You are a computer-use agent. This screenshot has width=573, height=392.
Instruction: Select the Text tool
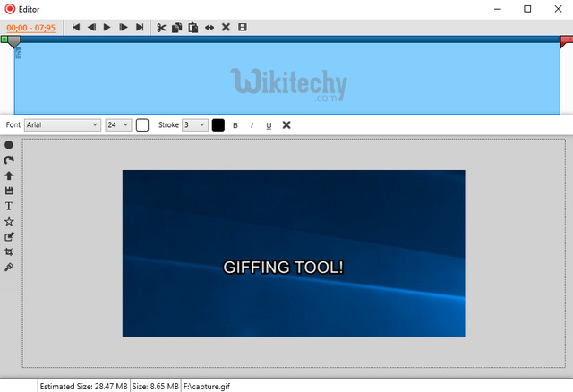[x=9, y=206]
